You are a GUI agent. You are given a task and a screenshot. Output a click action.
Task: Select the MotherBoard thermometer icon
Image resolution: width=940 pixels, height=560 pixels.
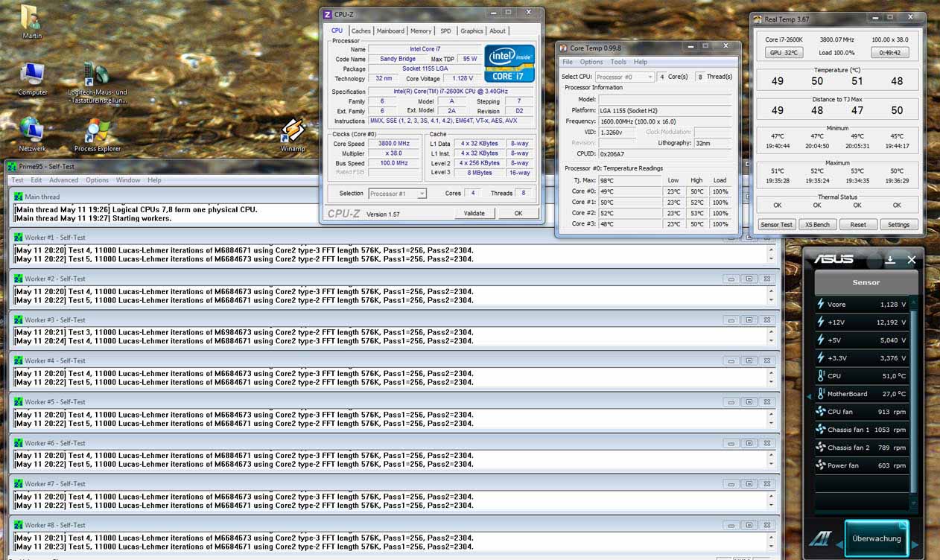tap(821, 393)
